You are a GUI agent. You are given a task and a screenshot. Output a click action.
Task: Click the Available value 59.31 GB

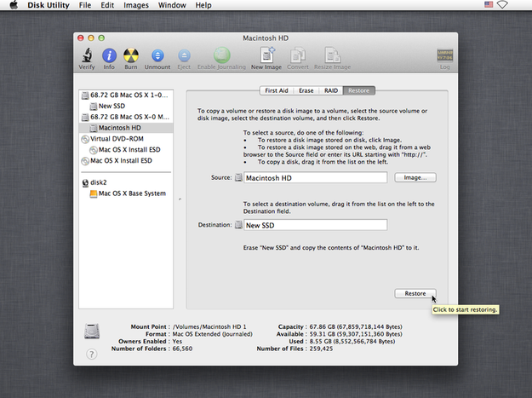tap(356, 334)
